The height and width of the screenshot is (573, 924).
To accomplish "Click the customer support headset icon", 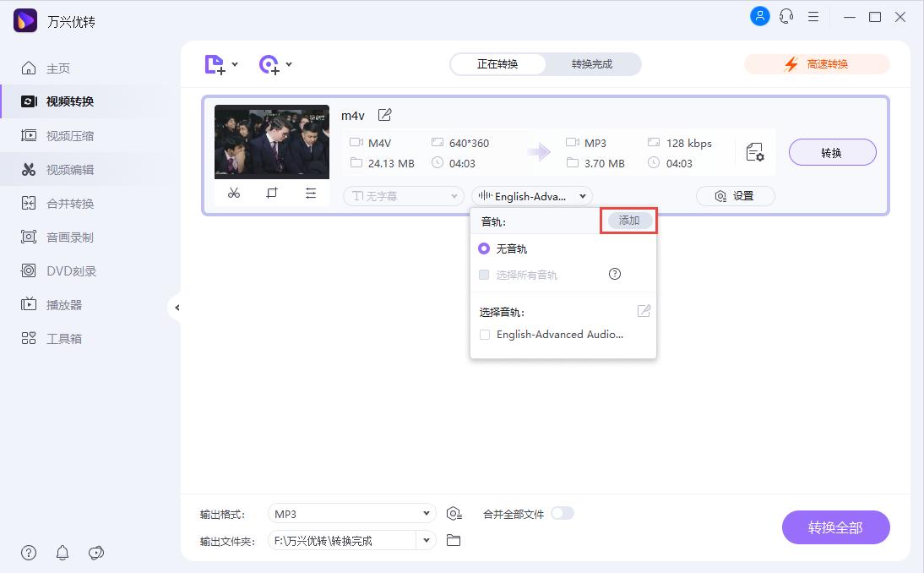I will (786, 16).
